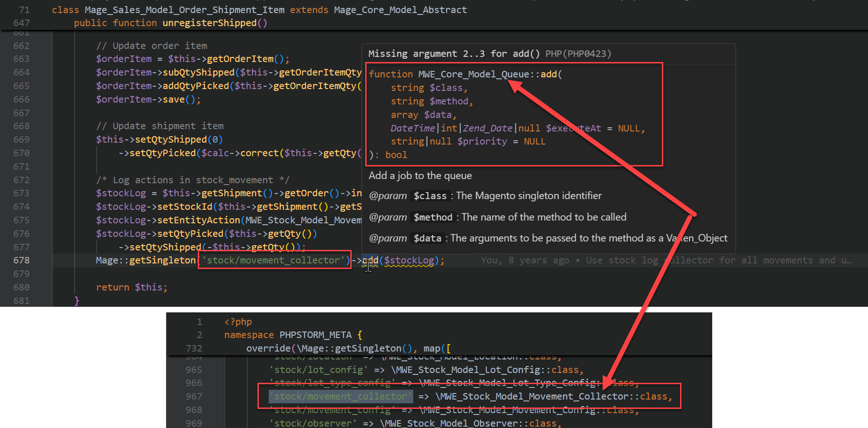
Task: Click the add method call on line 678
Action: (370, 260)
